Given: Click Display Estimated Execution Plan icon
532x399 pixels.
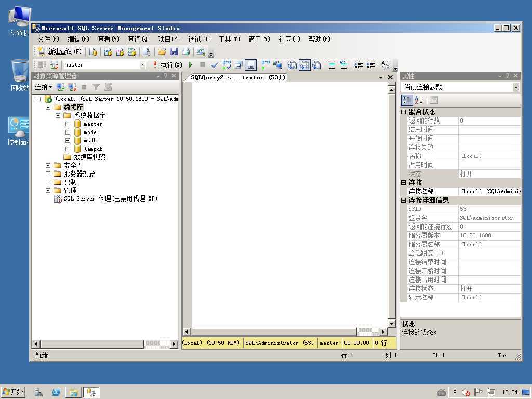Looking at the screenshot, I should tap(227, 65).
